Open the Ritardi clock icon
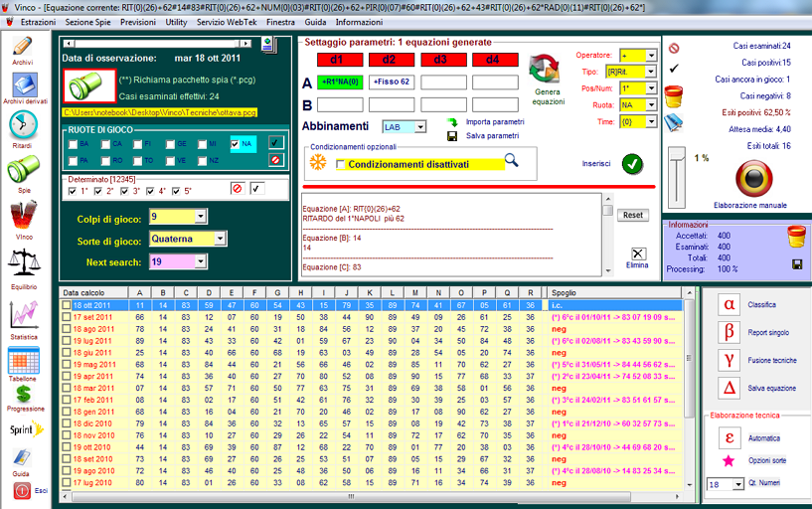 coord(23,126)
